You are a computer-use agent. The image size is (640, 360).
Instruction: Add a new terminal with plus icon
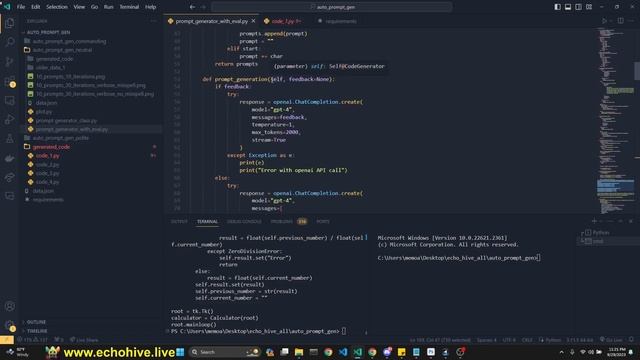(594, 221)
